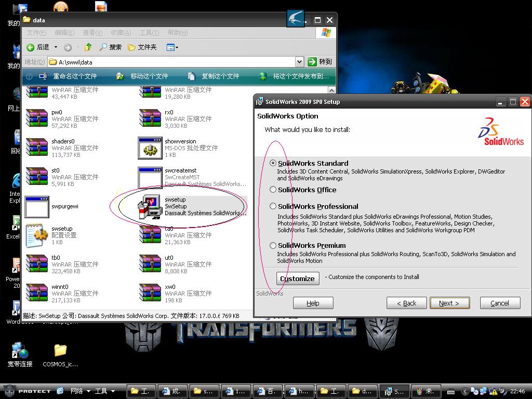The width and height of the screenshot is (532, 399).
Task: Choose SolidWorks Professional radio option
Action: click(x=273, y=206)
